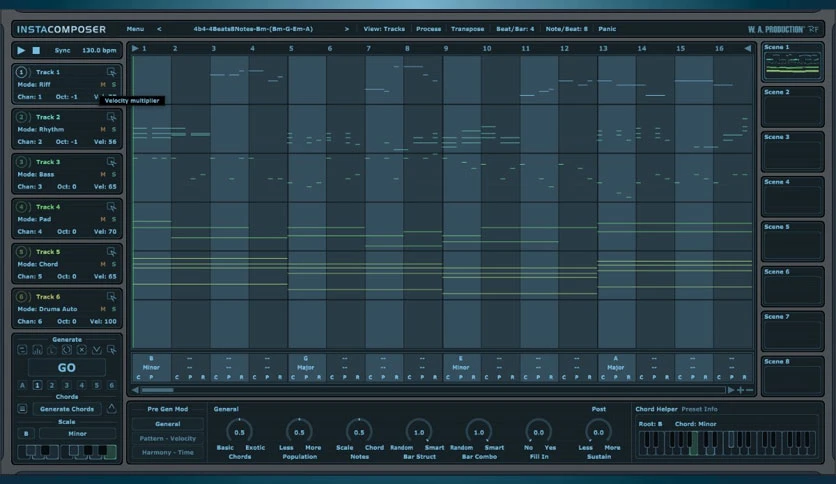Screen dimensions: 836x484
Task: Click the checkmark V icon in Generate
Action: pos(97,350)
